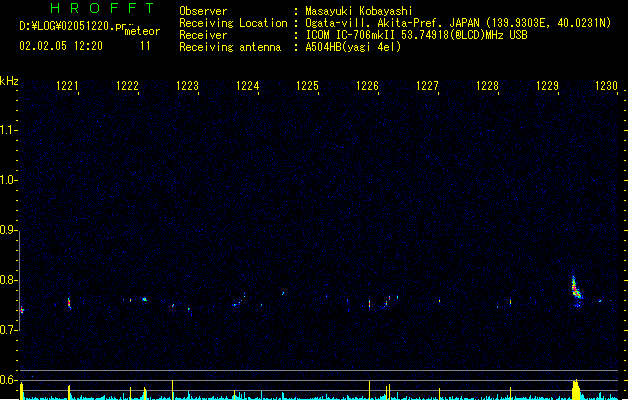Click time axis marker 1224
Image resolution: width=629 pixels, height=400 pixels.
(x=248, y=86)
